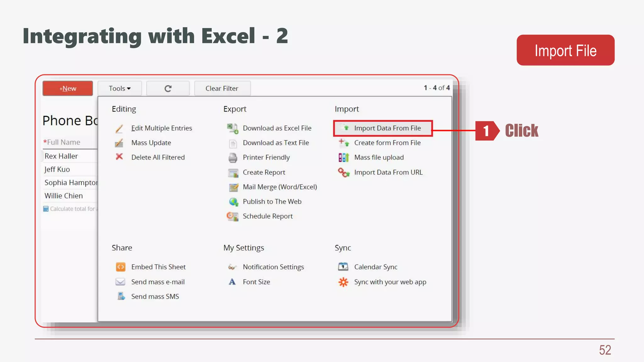Viewport: 644px width, 362px height.
Task: Click the Printer Friendly printer icon
Action: pos(233,158)
